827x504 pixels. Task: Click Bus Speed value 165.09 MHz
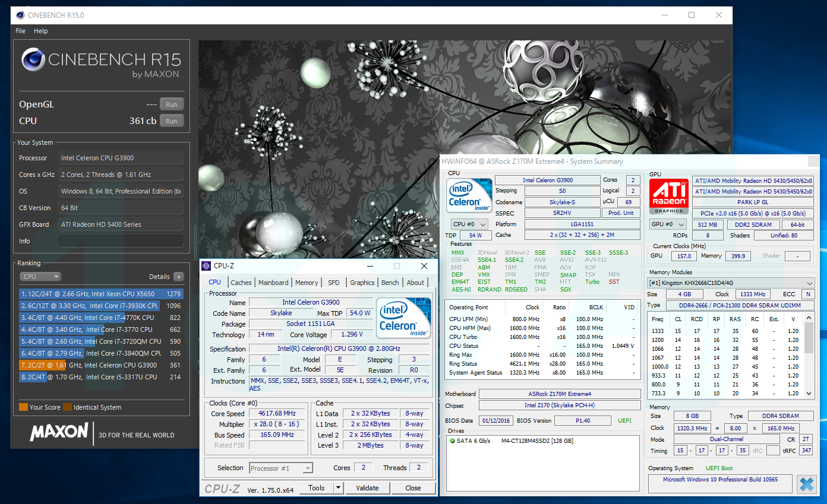(x=277, y=435)
